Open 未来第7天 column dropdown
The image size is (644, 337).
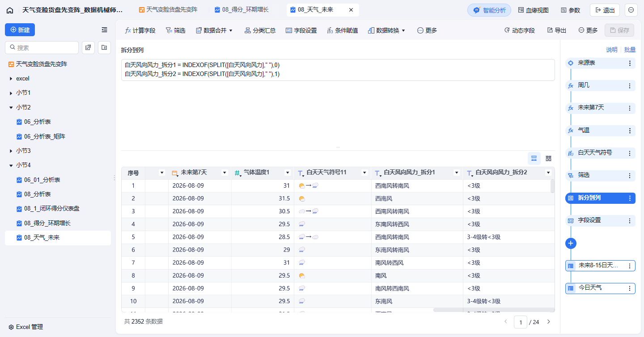[x=225, y=173]
